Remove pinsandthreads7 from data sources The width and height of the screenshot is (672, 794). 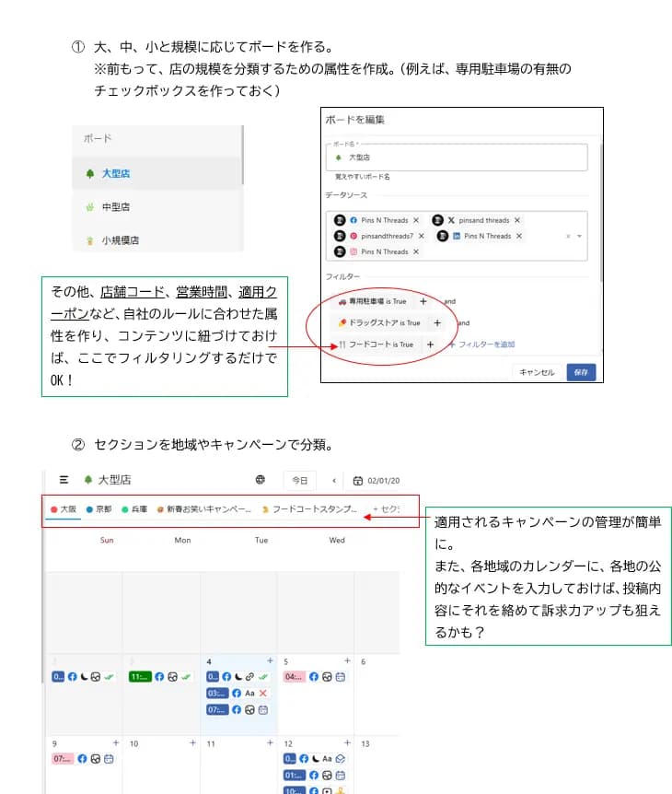(x=420, y=236)
